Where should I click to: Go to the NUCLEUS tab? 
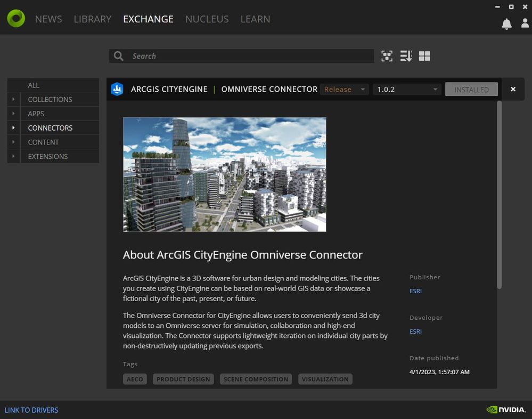207,19
